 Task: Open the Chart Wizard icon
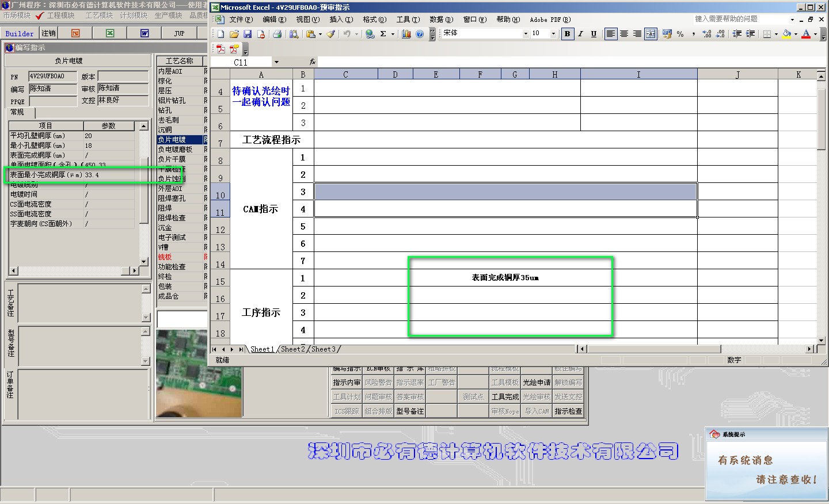pos(406,34)
